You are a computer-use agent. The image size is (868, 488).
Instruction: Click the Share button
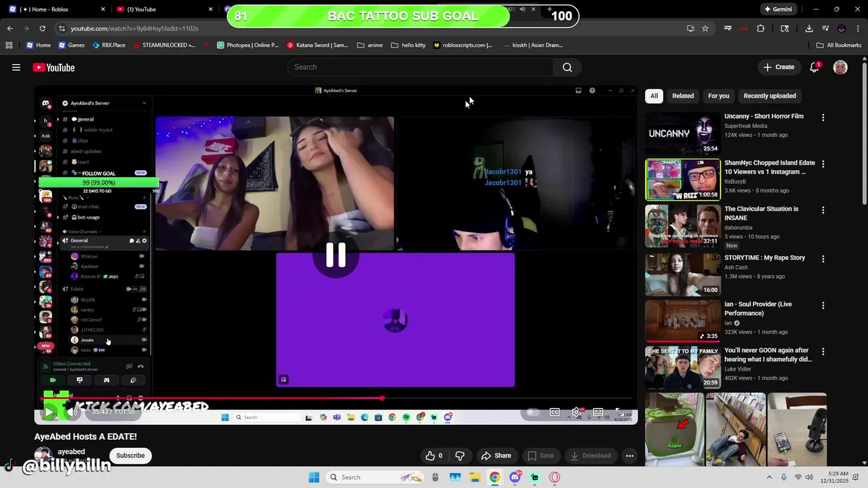click(496, 455)
